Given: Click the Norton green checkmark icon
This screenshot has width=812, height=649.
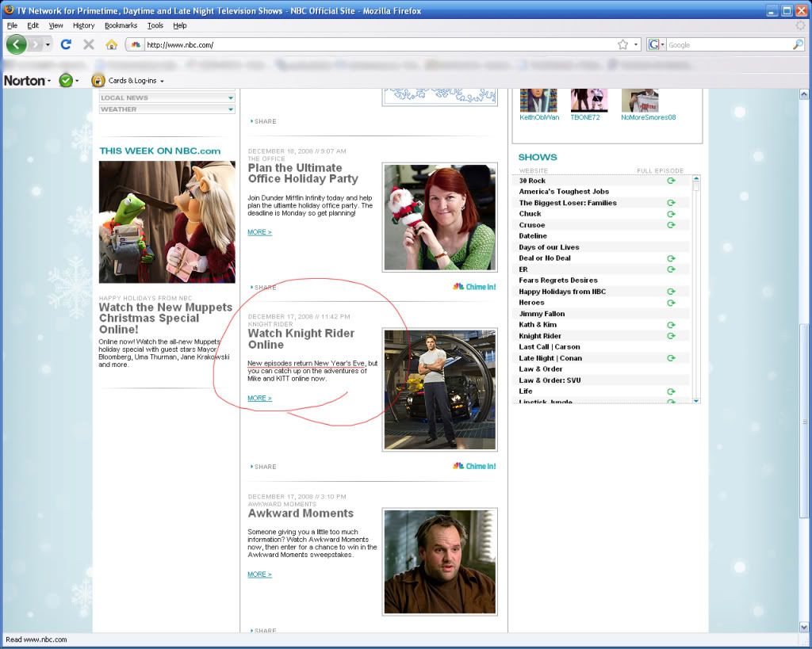Looking at the screenshot, I should [66, 81].
